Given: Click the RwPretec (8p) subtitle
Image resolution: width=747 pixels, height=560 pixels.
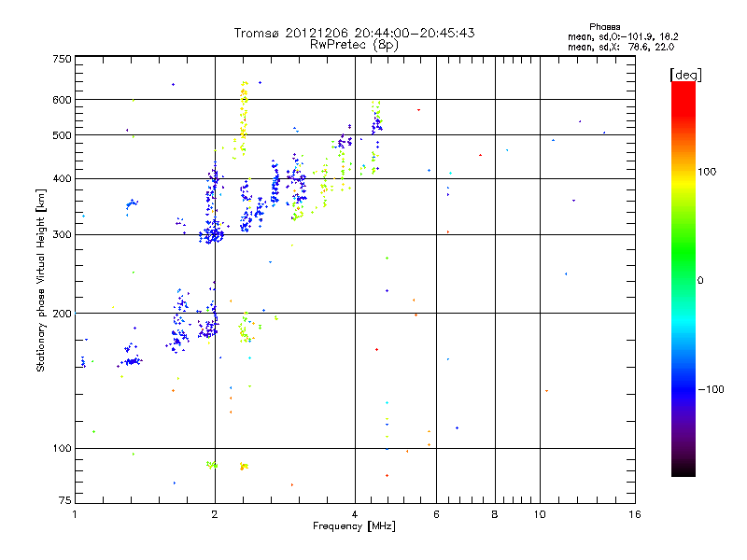Looking at the screenshot, I should pos(354,44).
